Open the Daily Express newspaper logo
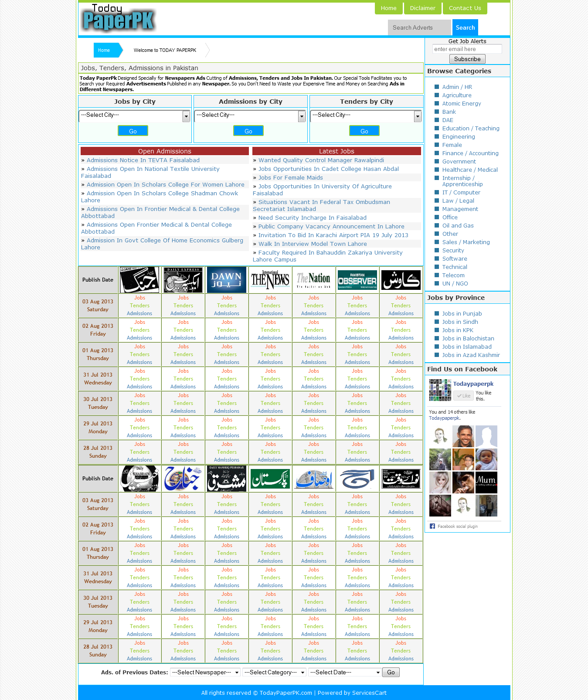 (183, 280)
